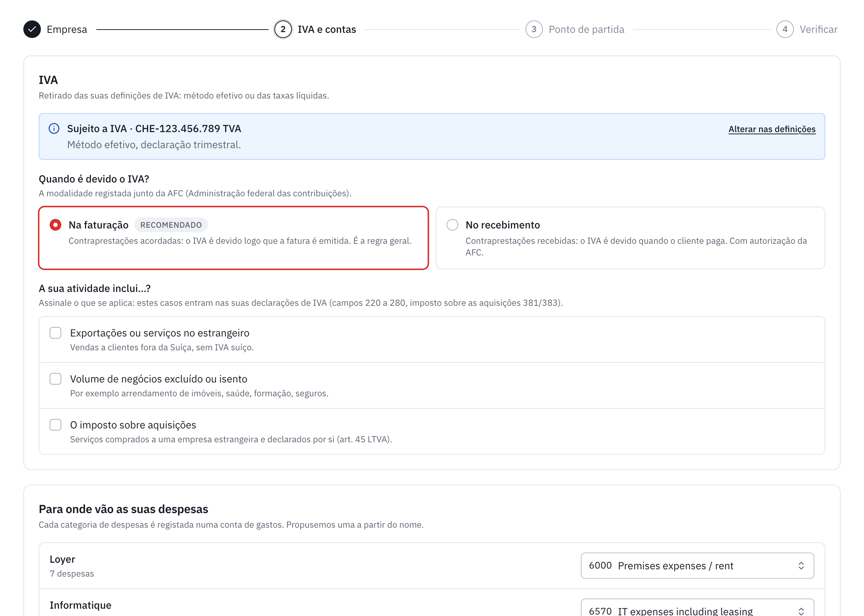This screenshot has height=616, width=864.
Task: Check O imposto sobre aquisições box
Action: coord(55,425)
